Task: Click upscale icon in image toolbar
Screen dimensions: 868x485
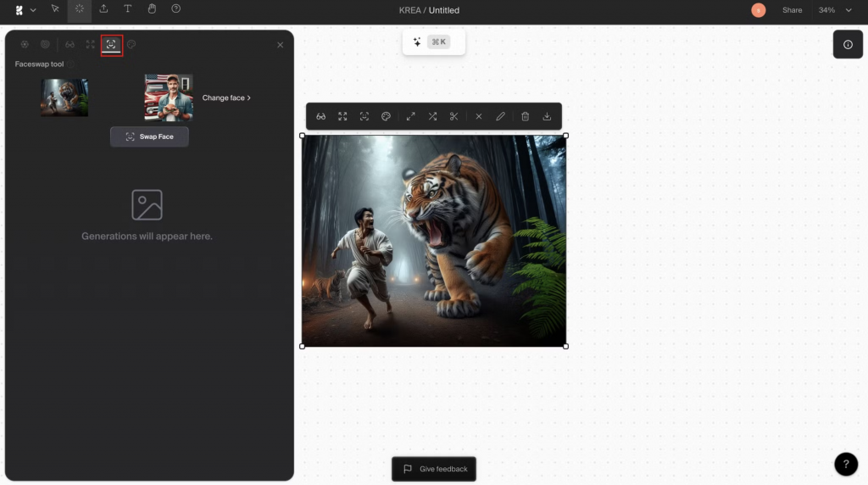Action: pos(342,116)
